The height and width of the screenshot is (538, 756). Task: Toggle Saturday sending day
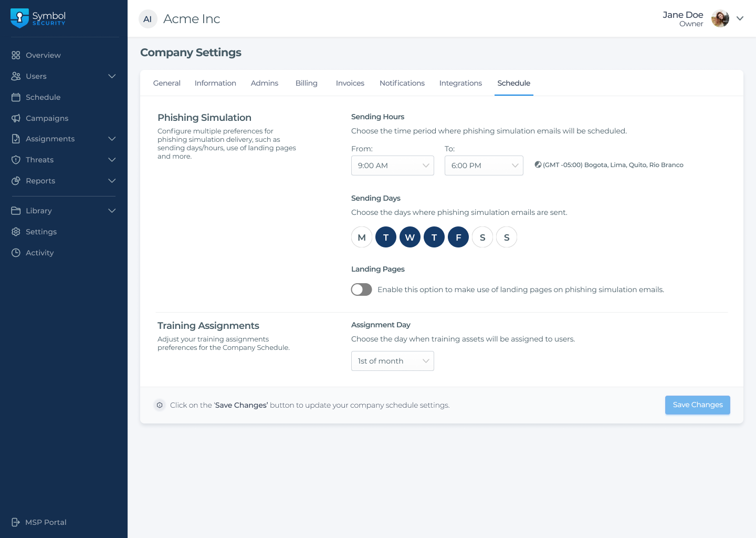[482, 237]
